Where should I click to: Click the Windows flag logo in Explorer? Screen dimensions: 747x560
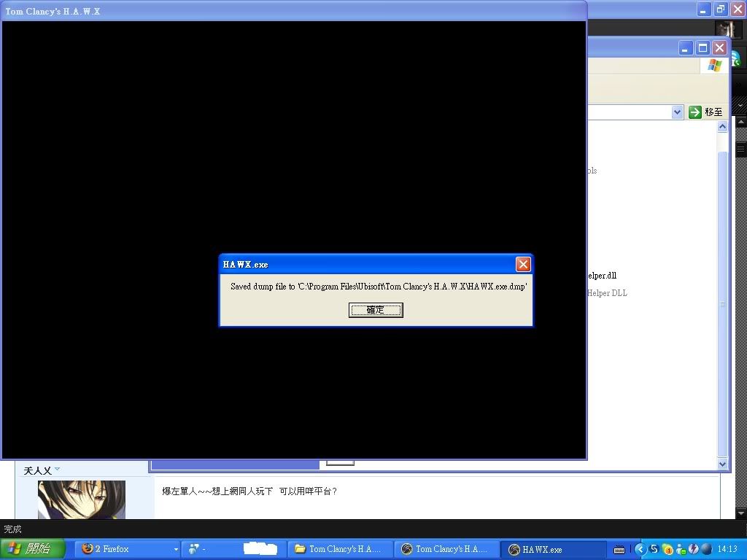coord(714,66)
